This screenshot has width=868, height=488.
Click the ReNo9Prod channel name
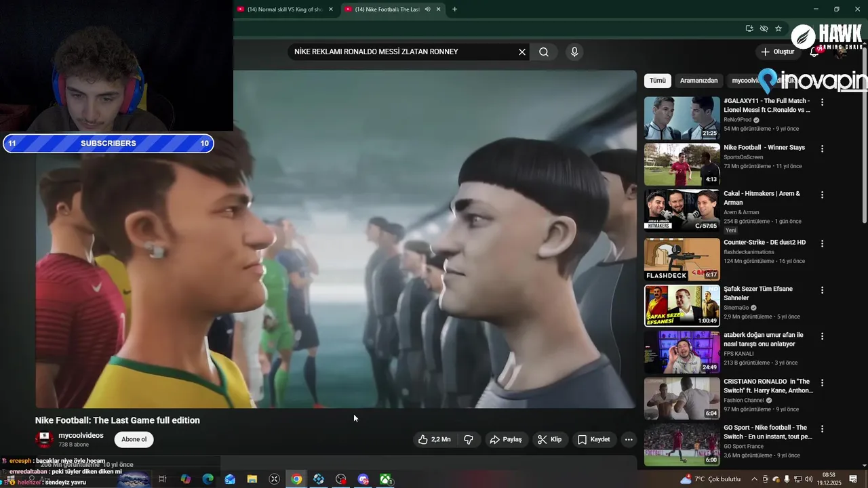pyautogui.click(x=737, y=119)
